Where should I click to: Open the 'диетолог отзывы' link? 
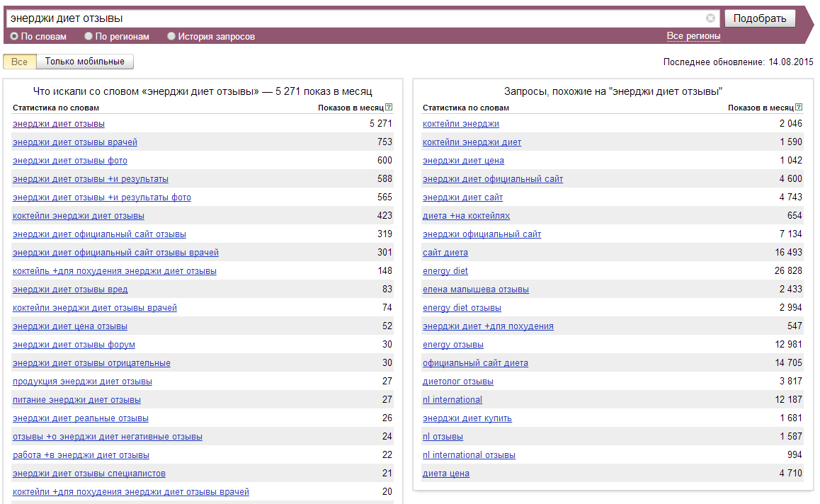(458, 382)
